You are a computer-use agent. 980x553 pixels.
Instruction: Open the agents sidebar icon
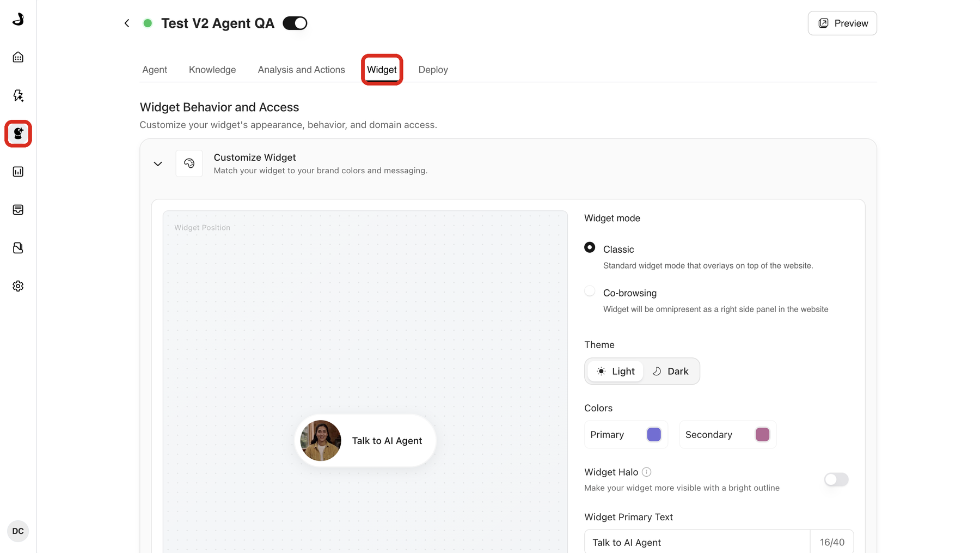tap(18, 133)
